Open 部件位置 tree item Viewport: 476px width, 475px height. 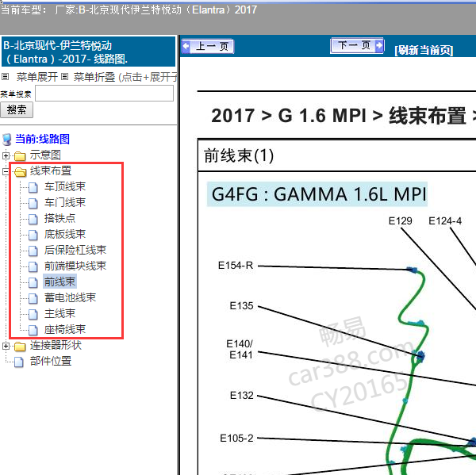[51, 361]
